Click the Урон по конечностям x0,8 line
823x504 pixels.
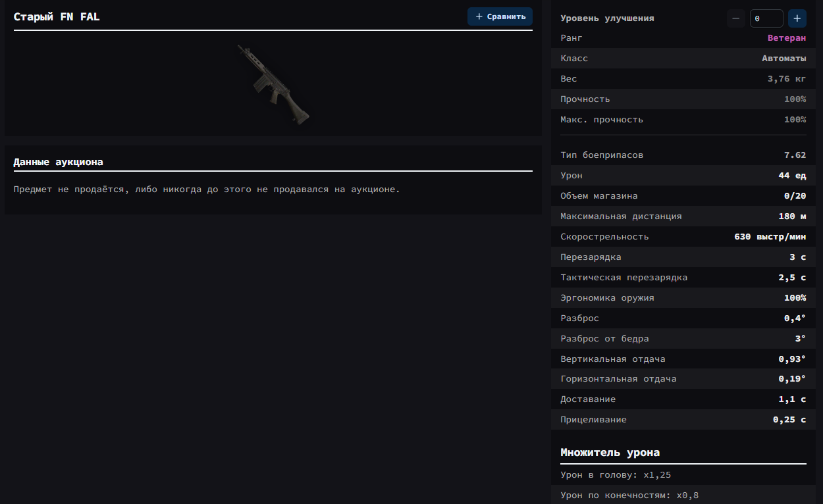pyautogui.click(x=629, y=495)
